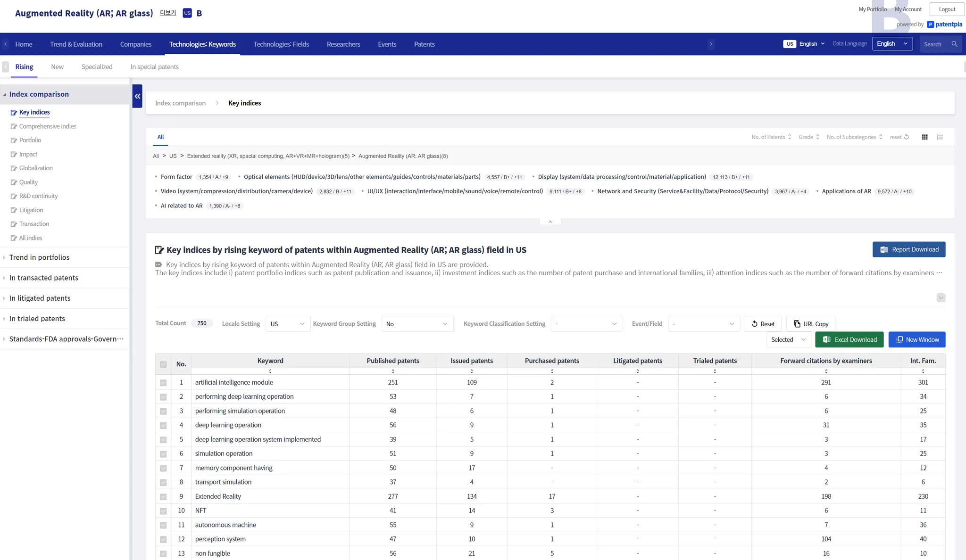The image size is (966, 560).
Task: Click the search magnifier icon
Action: click(954, 44)
